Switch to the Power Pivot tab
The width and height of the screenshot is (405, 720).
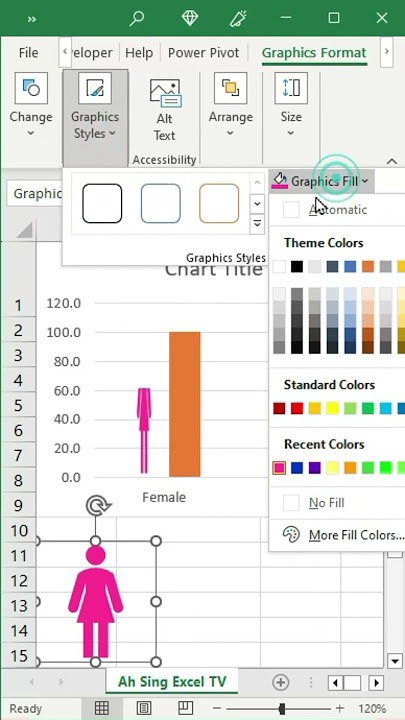203,53
